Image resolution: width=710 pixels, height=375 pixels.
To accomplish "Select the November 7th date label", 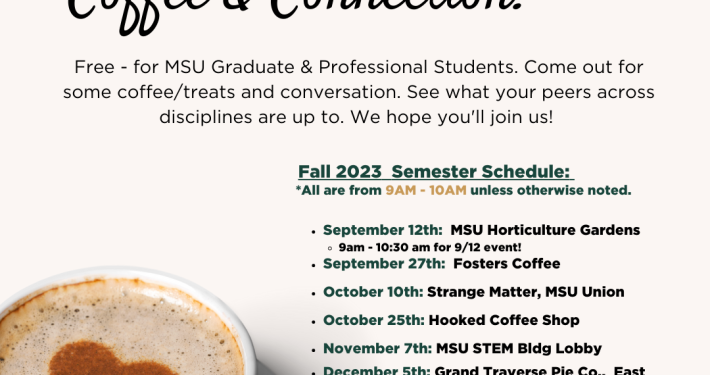I will click(377, 349).
